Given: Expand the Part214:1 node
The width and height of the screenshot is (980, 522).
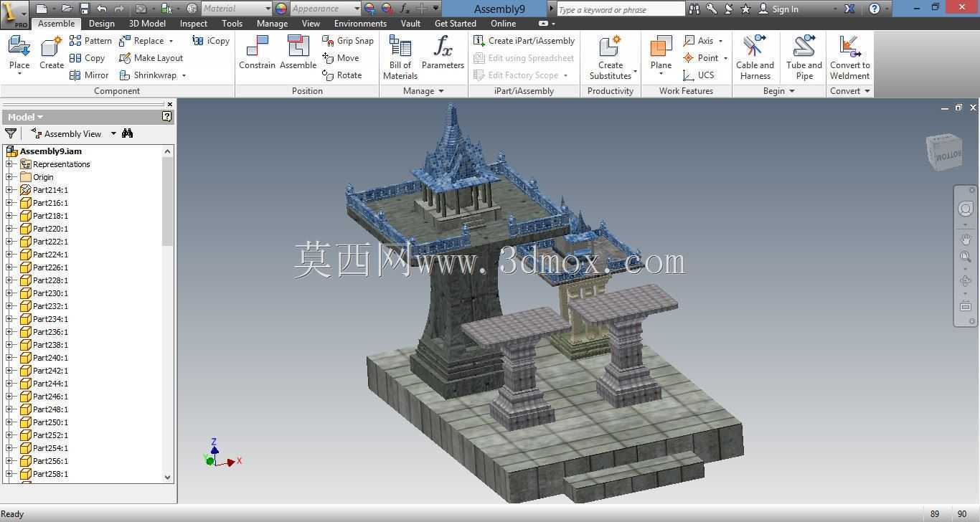Looking at the screenshot, I should coord(9,190).
